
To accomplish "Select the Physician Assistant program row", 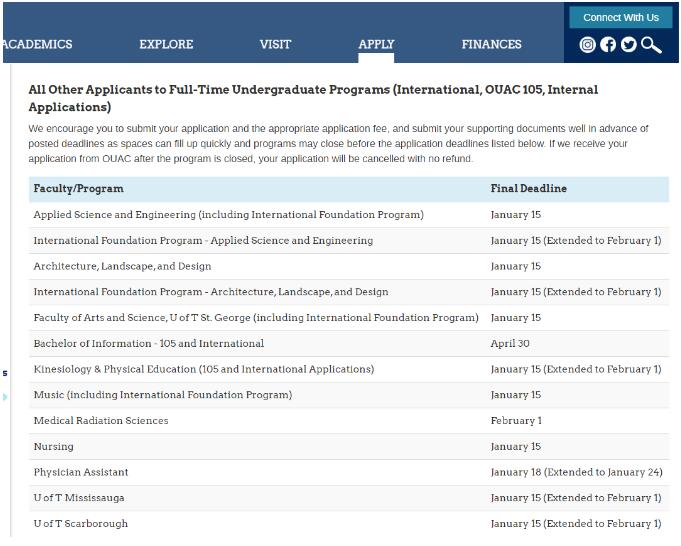I will (x=81, y=473).
